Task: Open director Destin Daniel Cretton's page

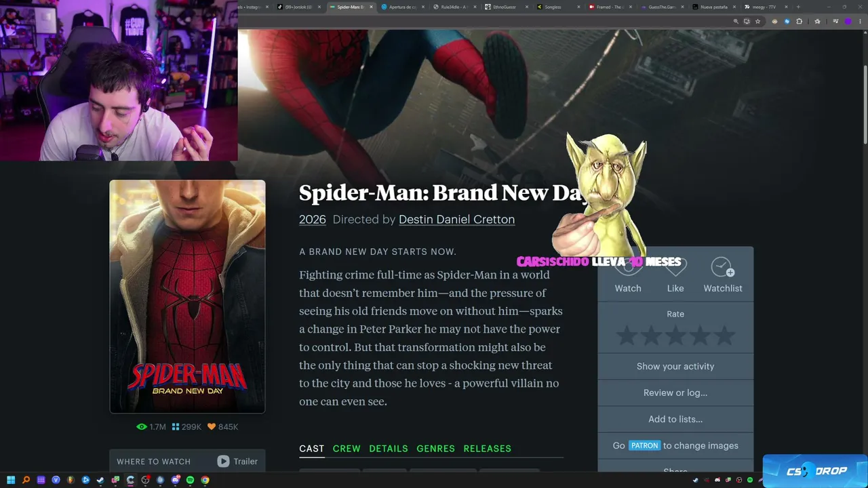Action: point(456,220)
